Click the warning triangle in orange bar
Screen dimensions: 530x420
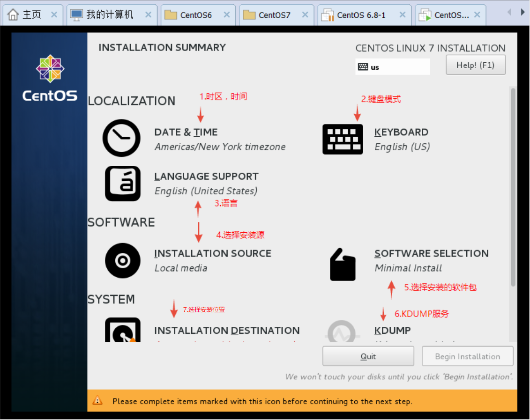pyautogui.click(x=97, y=400)
